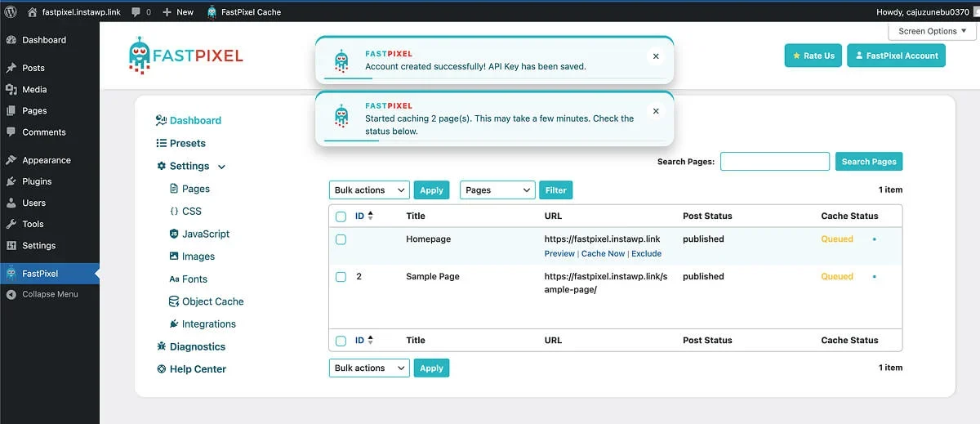The height and width of the screenshot is (424, 980).
Task: Visit site fastpixel.instawp.link in admin bar
Action: click(73, 11)
